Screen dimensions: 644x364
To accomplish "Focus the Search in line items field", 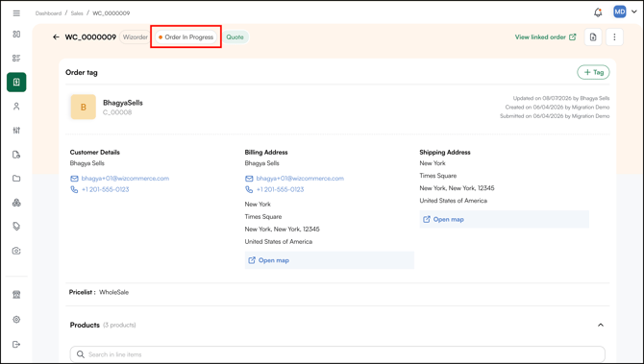I will point(337,354).
